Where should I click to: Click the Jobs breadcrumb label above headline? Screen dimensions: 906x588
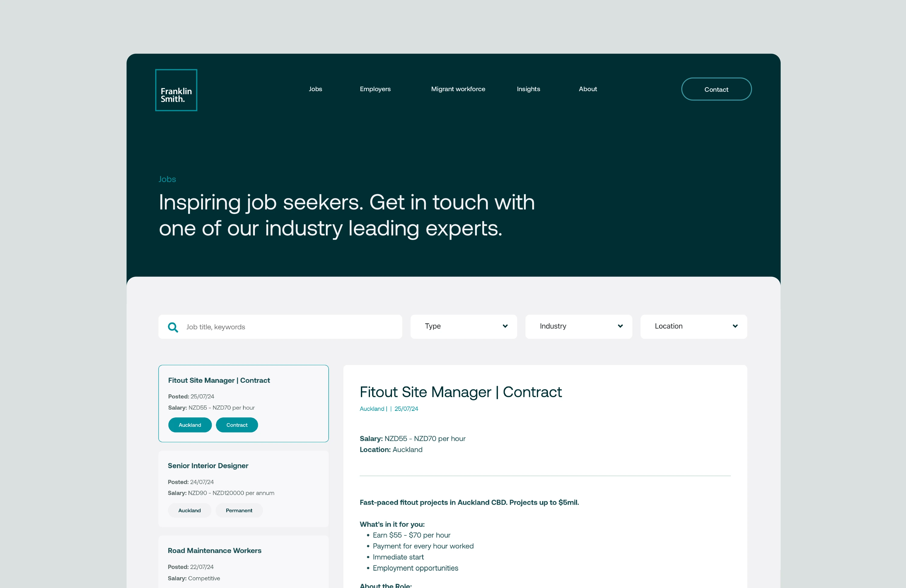coord(167,179)
